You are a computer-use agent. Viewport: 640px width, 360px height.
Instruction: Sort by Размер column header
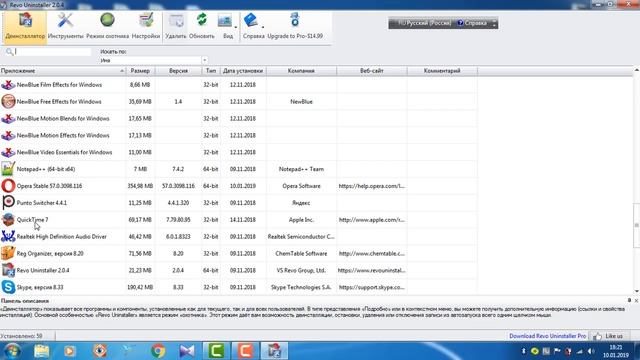coord(140,71)
